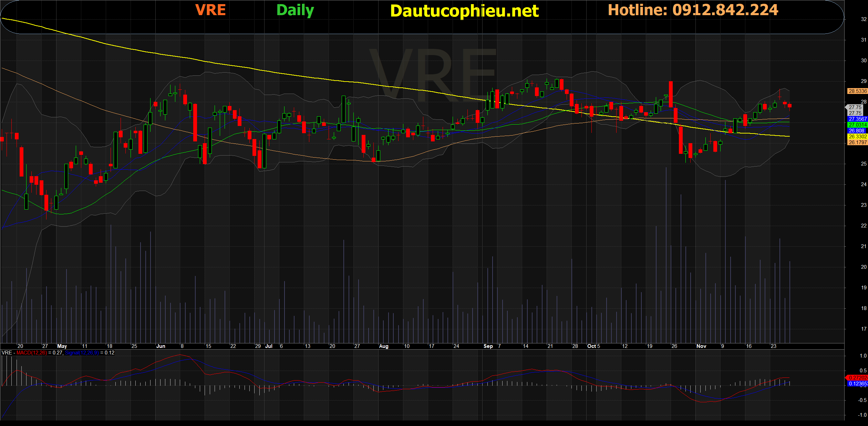Click the Nov label on date axis
The width and height of the screenshot is (868, 426).
tap(701, 346)
